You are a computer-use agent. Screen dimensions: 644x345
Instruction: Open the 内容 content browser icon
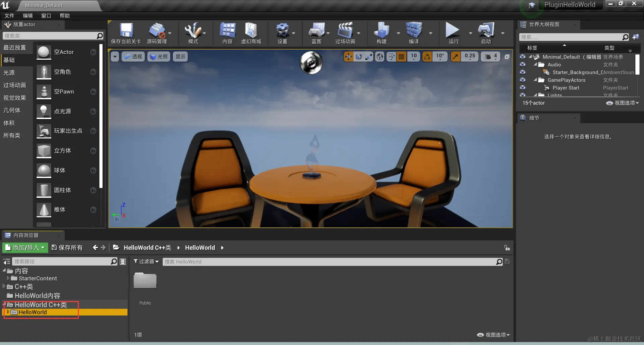227,33
